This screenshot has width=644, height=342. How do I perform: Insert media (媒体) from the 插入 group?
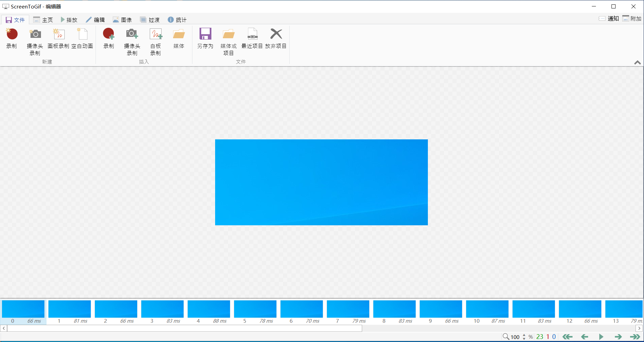[x=179, y=39]
